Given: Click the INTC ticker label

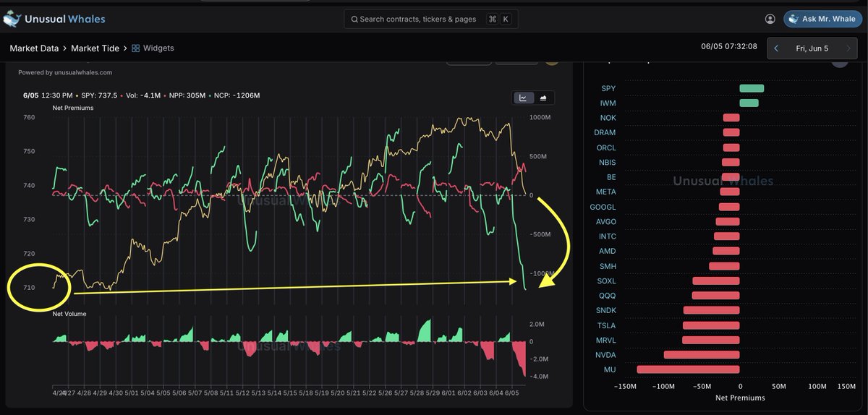Looking at the screenshot, I should click(608, 236).
